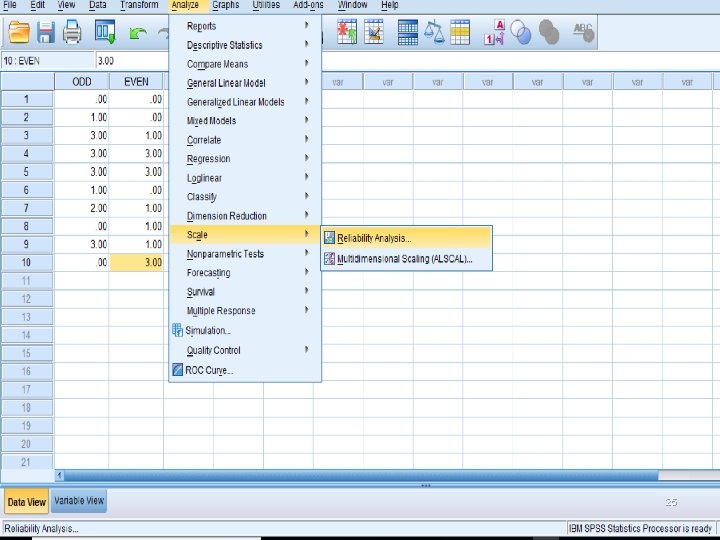Expand the Descriptive Statistics submenu arrow
This screenshot has height=540, width=720.
point(306,44)
